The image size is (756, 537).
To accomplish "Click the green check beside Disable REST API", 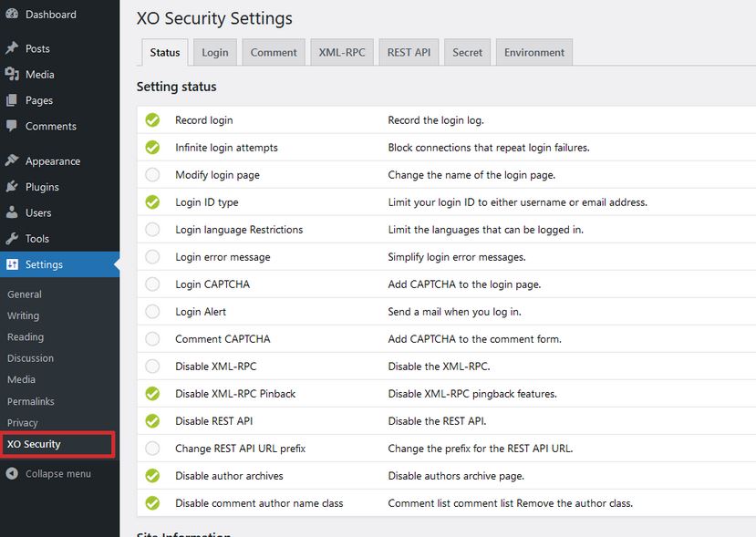I will point(152,421).
